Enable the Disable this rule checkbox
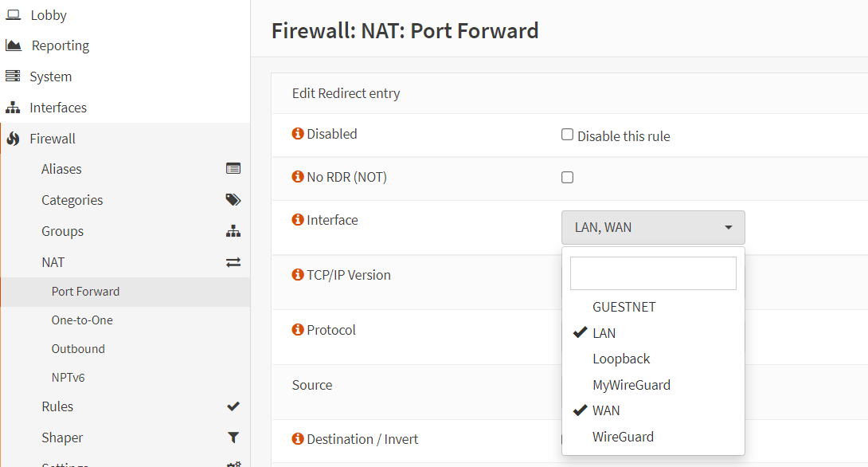Screen dimensions: 868x467 [567, 135]
